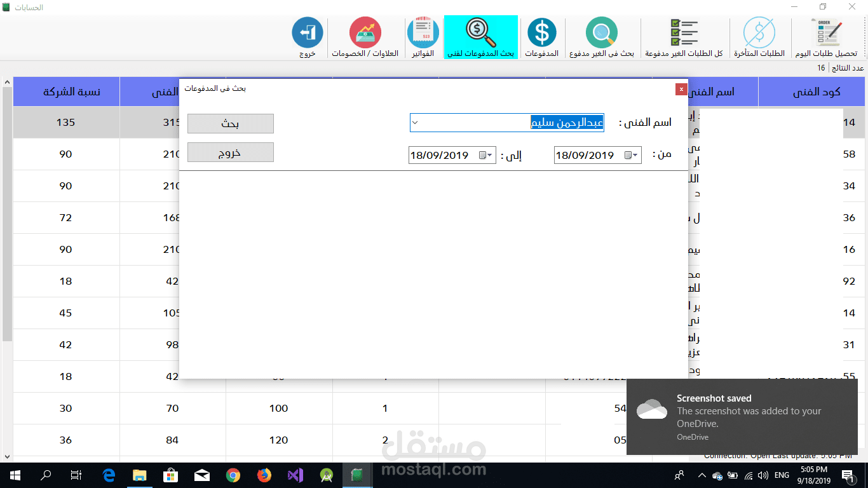
Task: Open the من date picker calendar dropdown
Action: [631, 155]
